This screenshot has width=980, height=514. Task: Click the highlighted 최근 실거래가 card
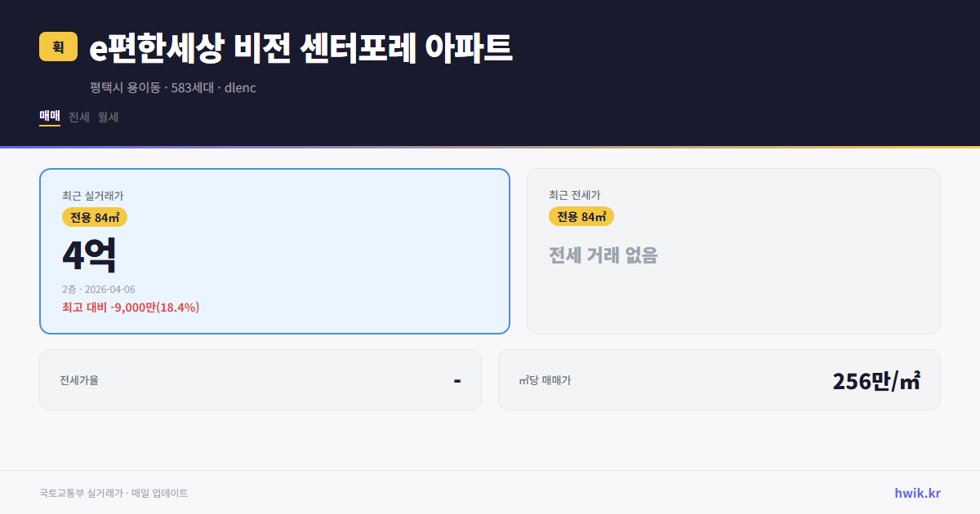274,250
